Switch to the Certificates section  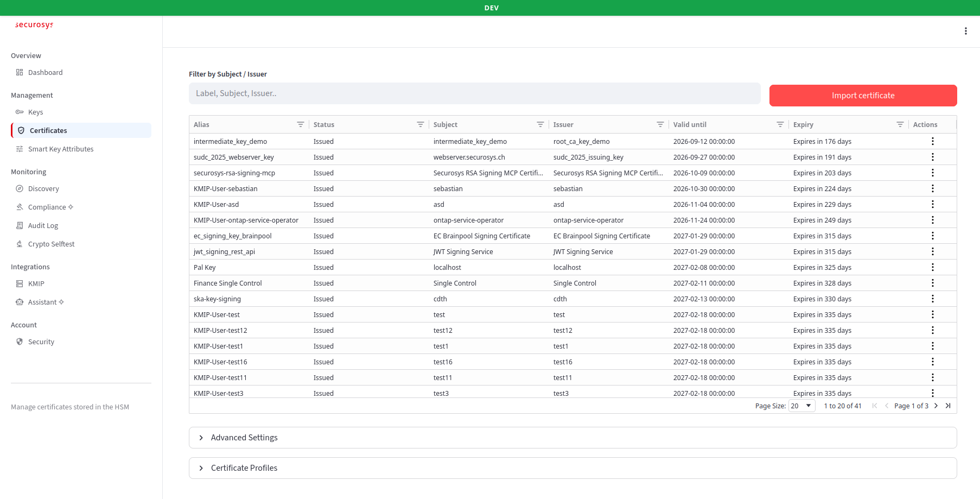[48, 130]
